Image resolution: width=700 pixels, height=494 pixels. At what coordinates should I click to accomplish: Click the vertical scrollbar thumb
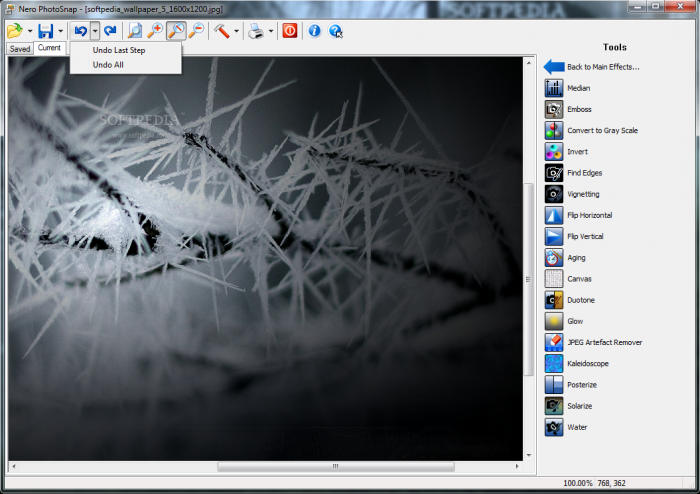tap(529, 279)
